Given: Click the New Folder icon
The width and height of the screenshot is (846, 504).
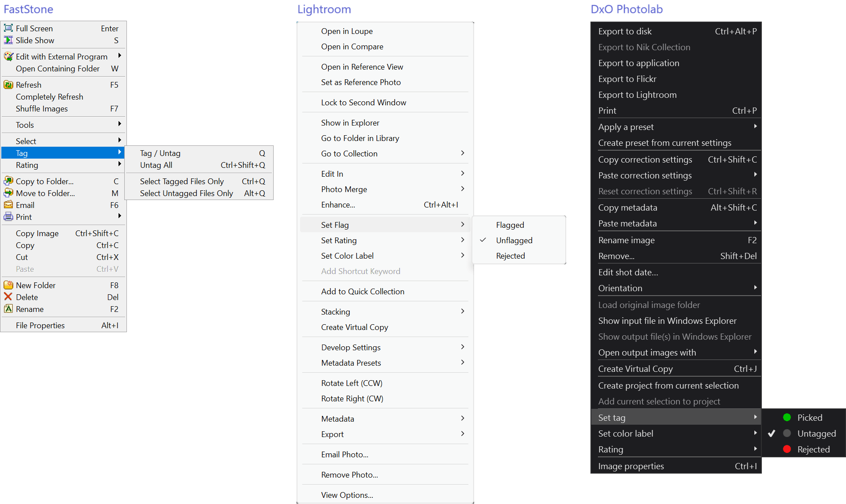Looking at the screenshot, I should click(x=8, y=285).
